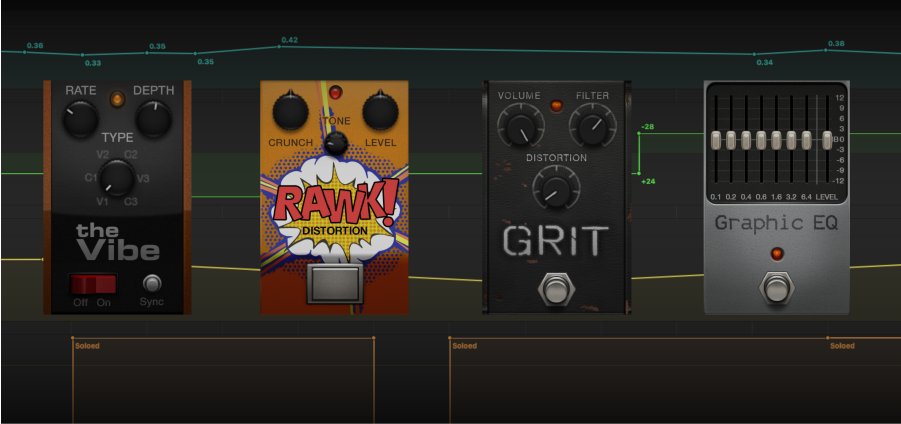Click the FILTER knob on the Grit pedal

click(589, 128)
